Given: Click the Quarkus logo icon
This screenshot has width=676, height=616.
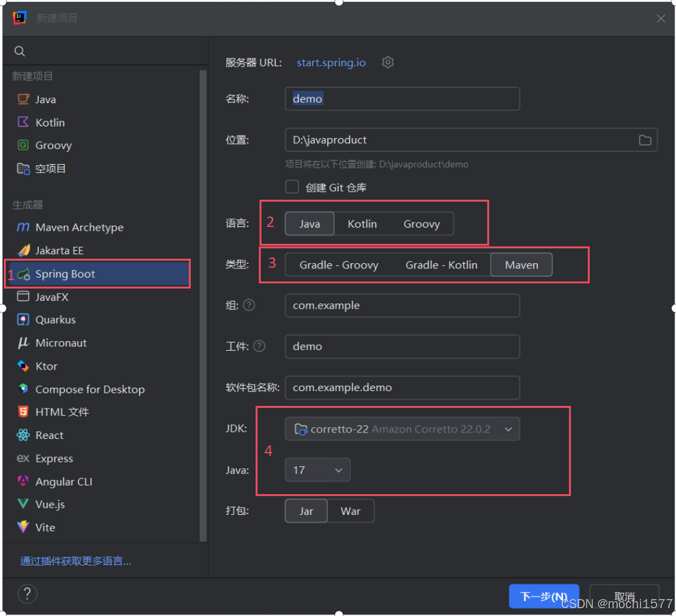Looking at the screenshot, I should click(23, 320).
